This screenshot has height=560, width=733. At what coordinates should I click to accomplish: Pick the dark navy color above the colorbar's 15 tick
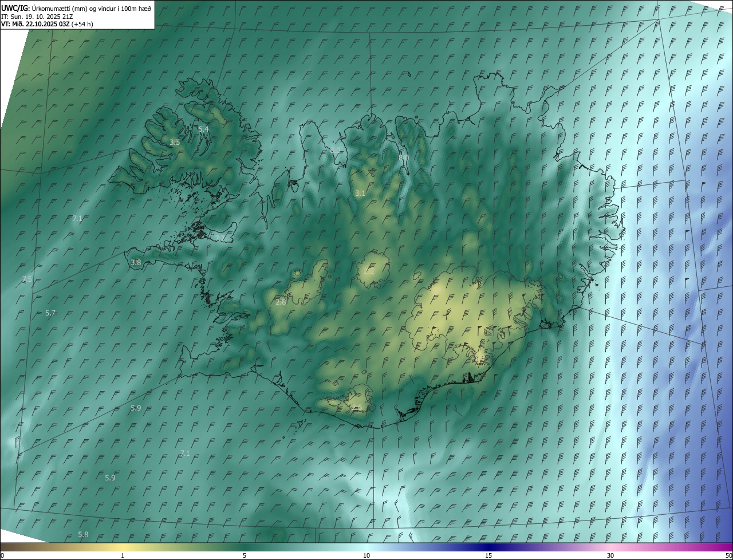pyautogui.click(x=488, y=547)
